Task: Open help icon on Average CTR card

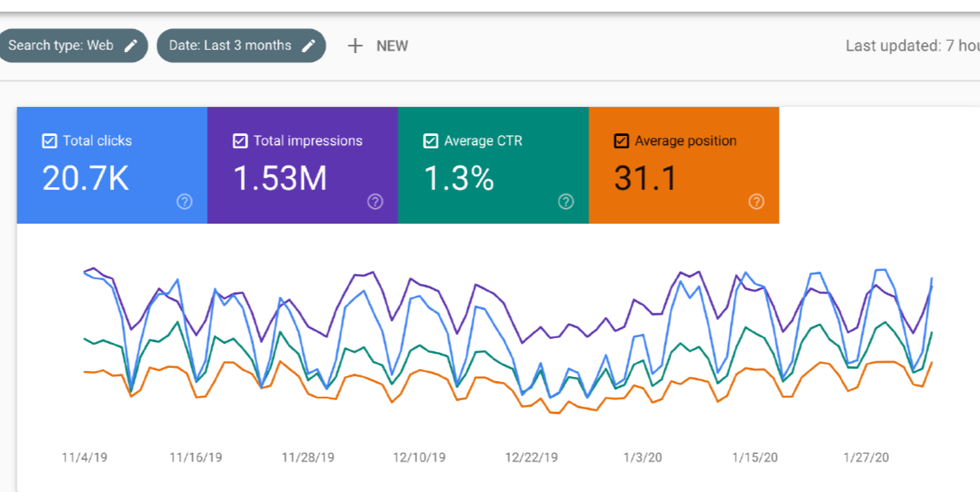Action: (x=565, y=201)
